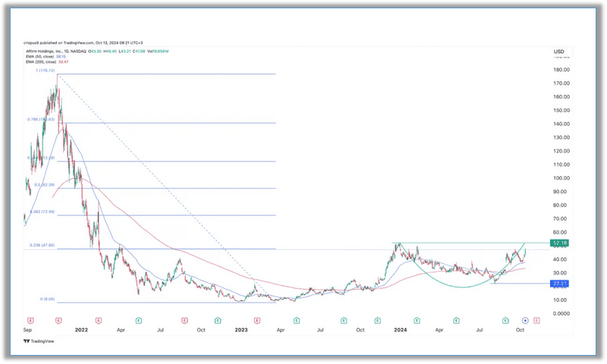Click the Fibonacci level label 0.5 (92.39)

pyautogui.click(x=45, y=185)
